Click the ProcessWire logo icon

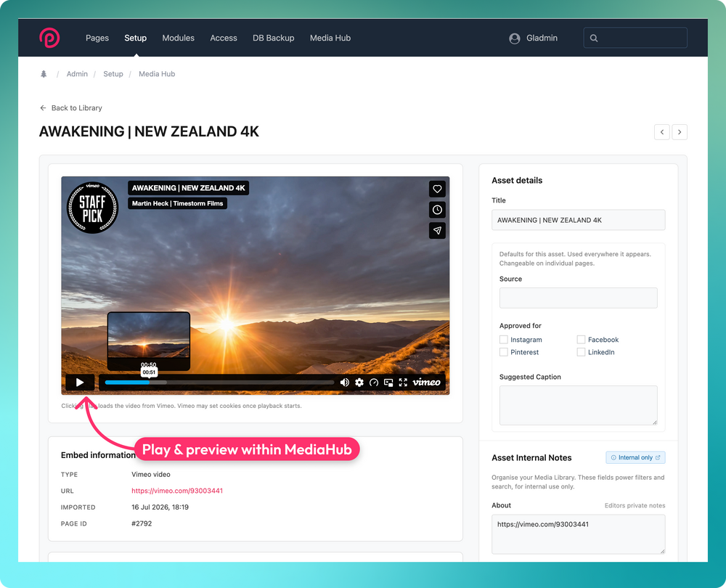[49, 38]
